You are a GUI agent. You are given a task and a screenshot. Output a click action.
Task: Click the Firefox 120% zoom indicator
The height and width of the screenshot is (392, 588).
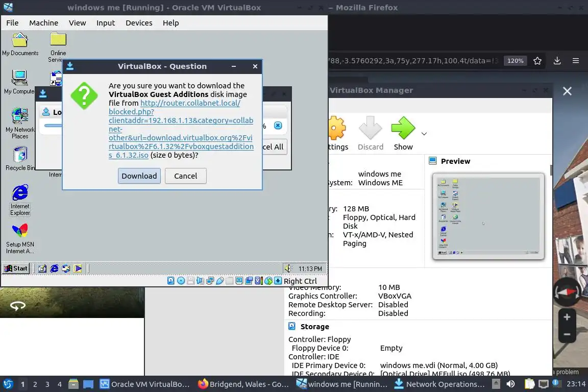coord(515,61)
